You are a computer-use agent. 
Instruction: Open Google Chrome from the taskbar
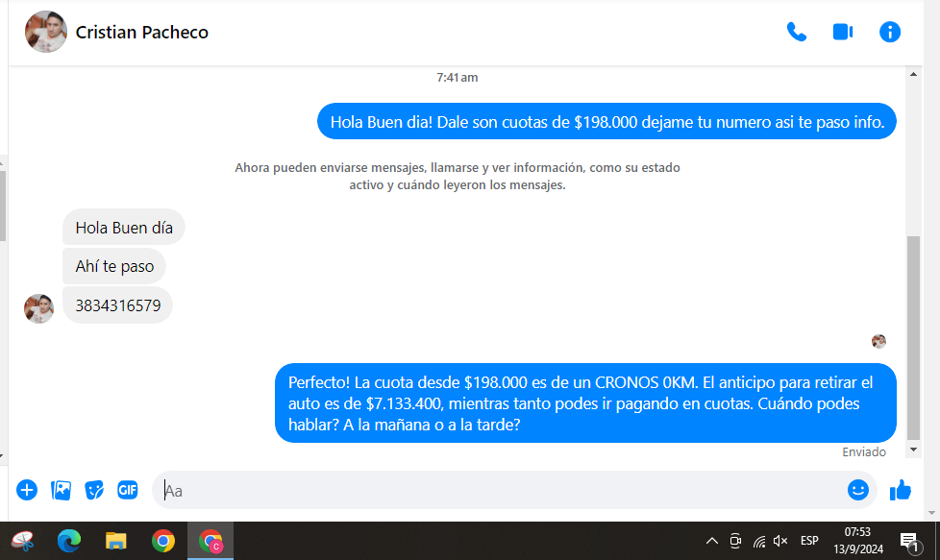tap(163, 541)
